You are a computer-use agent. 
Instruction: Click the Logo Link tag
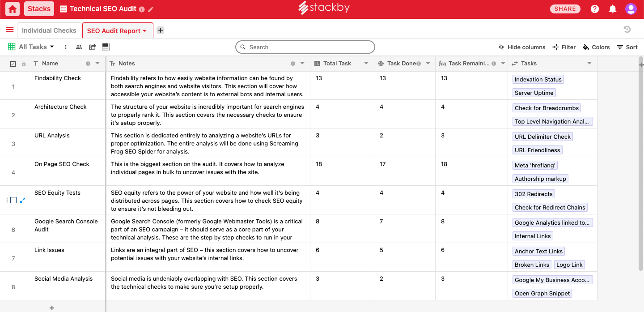point(569,265)
